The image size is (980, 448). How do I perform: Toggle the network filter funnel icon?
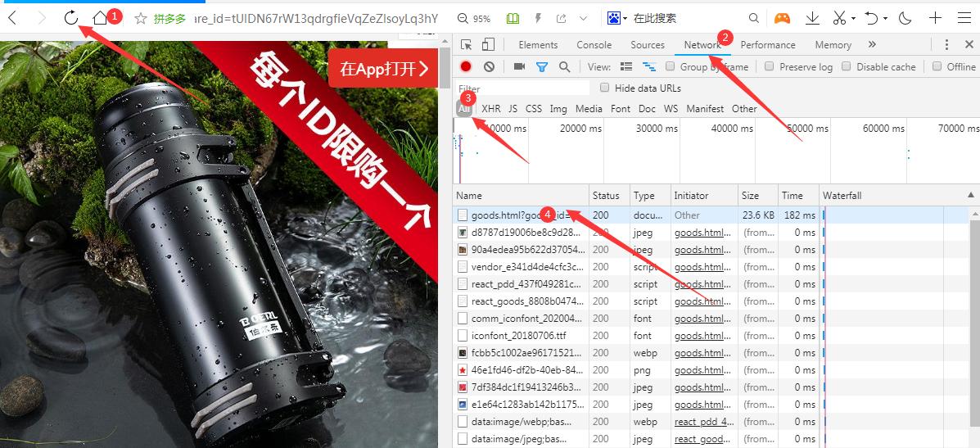click(x=542, y=66)
